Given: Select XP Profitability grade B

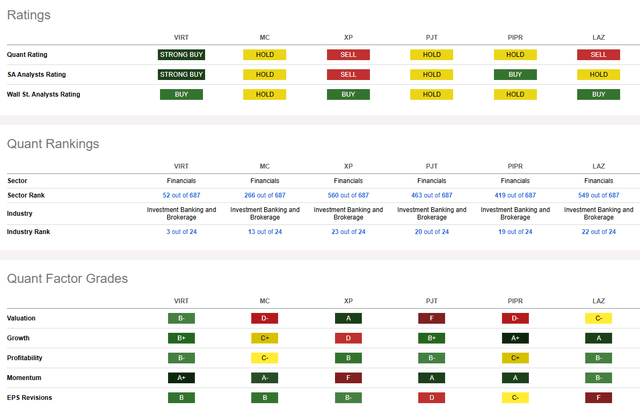Looking at the screenshot, I should click(x=348, y=358).
